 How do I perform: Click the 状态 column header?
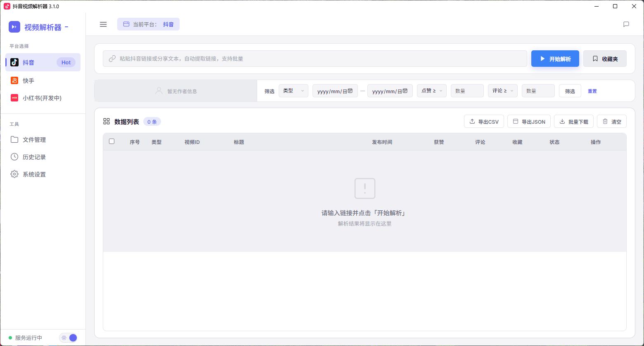tap(554, 142)
